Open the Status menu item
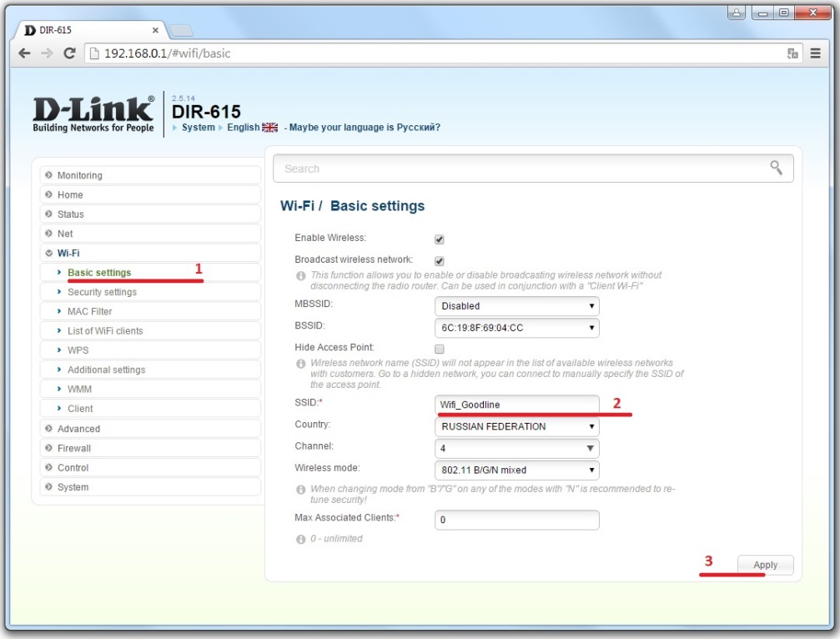The height and width of the screenshot is (639, 840). coord(150,214)
